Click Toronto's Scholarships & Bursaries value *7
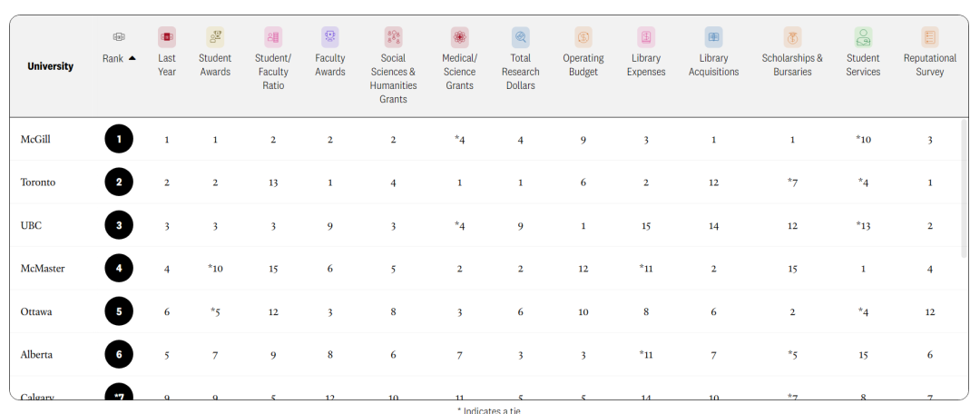The height and width of the screenshot is (414, 980). point(792,182)
